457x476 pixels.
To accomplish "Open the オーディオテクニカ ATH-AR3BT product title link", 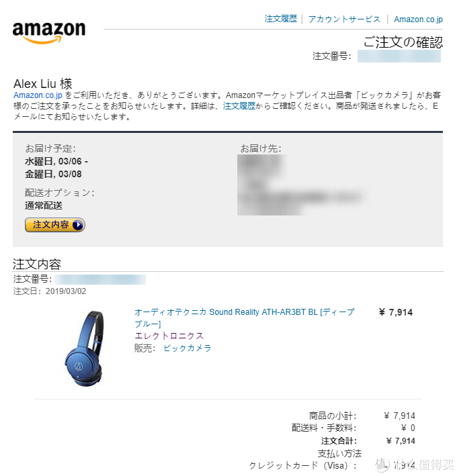I will pyautogui.click(x=245, y=318).
